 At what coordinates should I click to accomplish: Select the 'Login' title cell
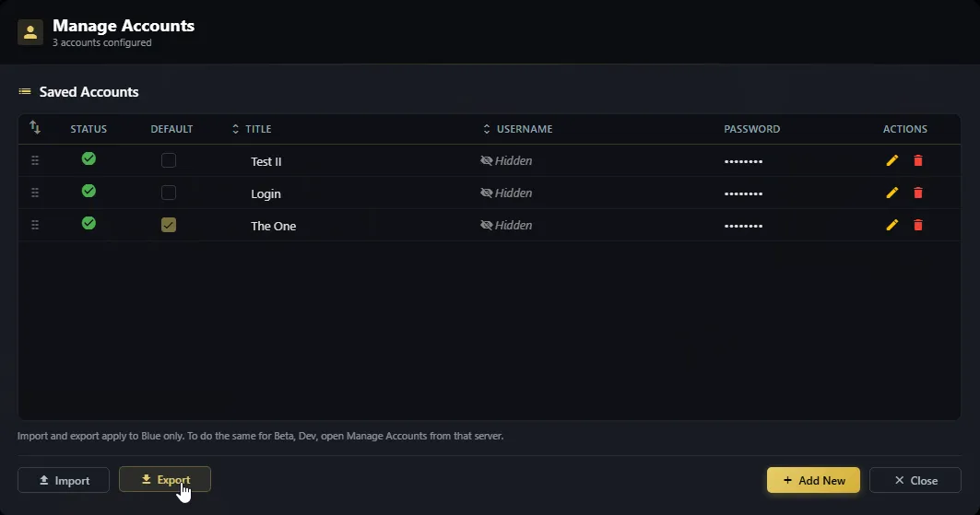266,194
